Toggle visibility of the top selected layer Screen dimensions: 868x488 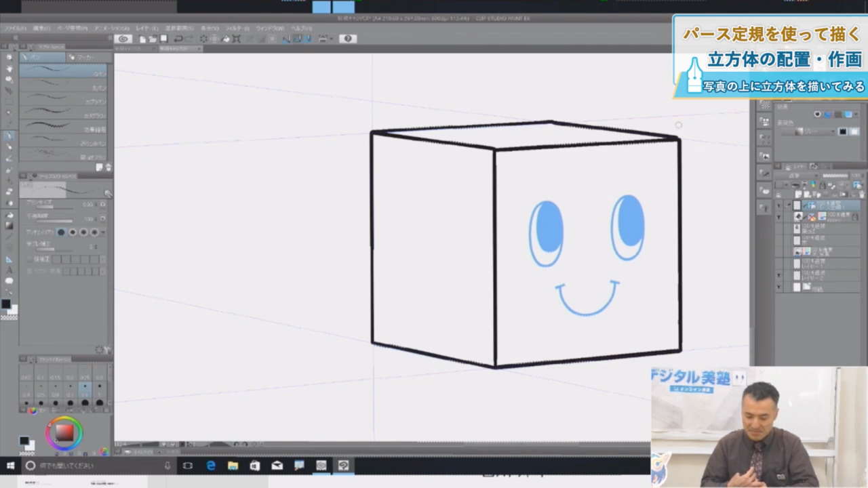pos(778,205)
